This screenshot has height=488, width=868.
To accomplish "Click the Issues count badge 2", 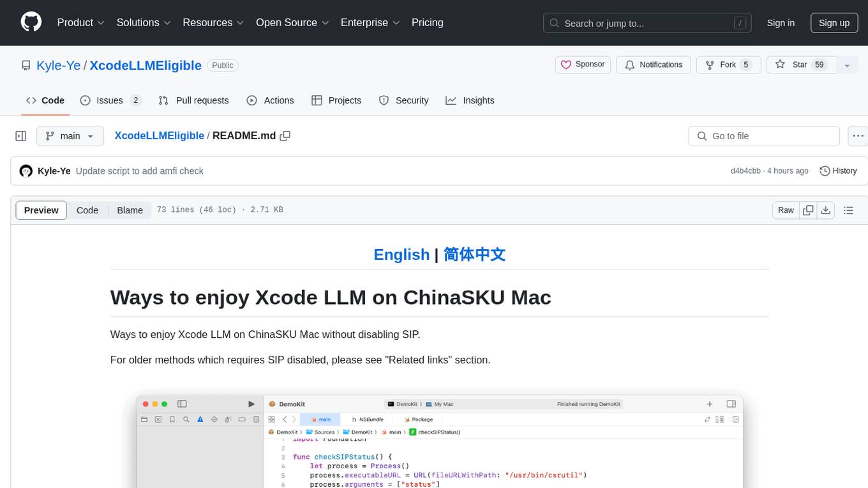I will pyautogui.click(x=135, y=100).
